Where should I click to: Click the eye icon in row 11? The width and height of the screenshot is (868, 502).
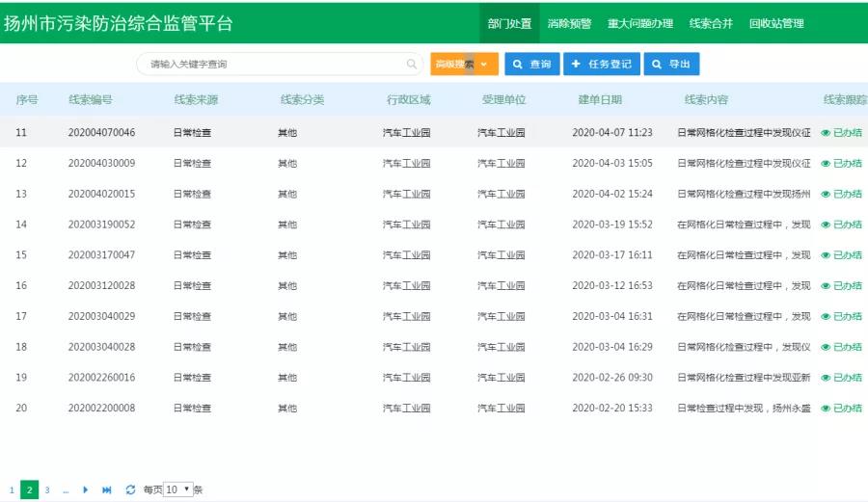click(x=826, y=133)
